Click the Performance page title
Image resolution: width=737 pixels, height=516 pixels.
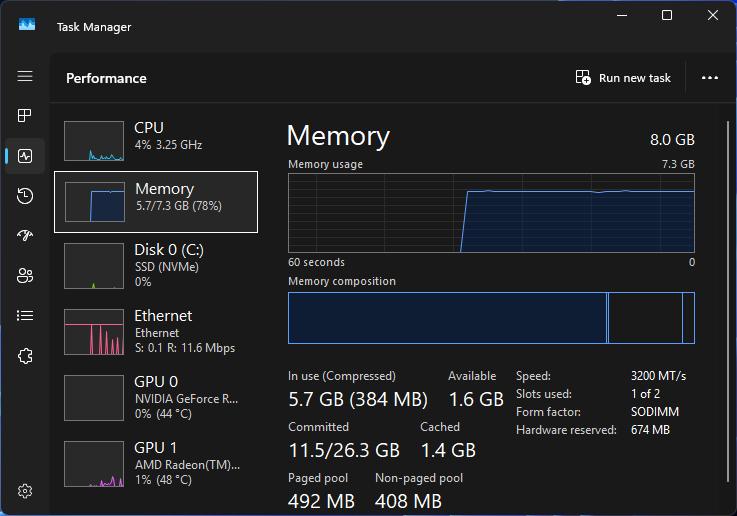coord(106,78)
